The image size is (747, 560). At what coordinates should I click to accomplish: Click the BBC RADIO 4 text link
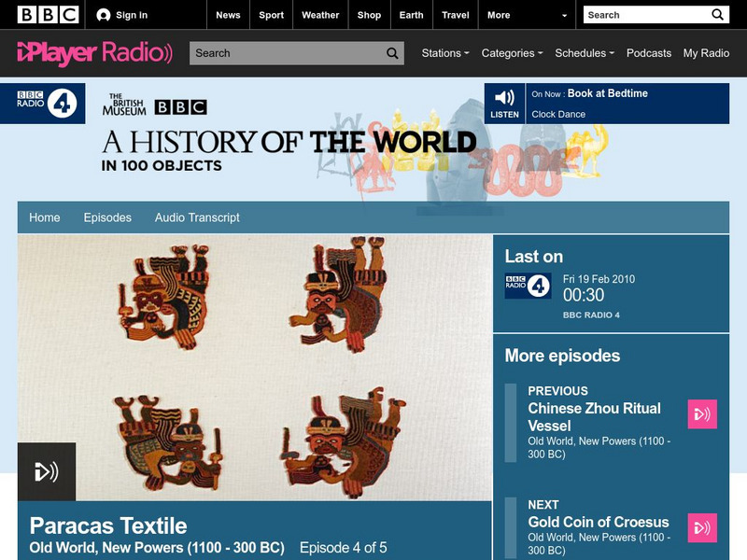tap(591, 315)
